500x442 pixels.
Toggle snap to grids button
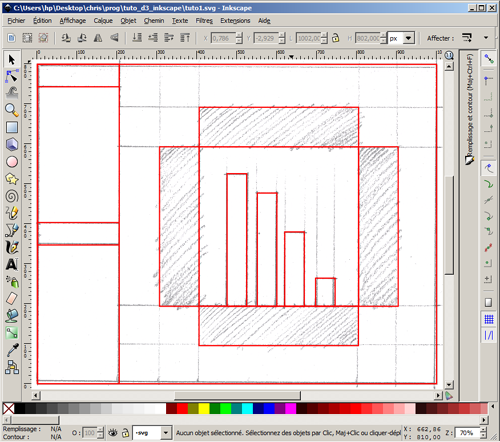click(x=489, y=319)
